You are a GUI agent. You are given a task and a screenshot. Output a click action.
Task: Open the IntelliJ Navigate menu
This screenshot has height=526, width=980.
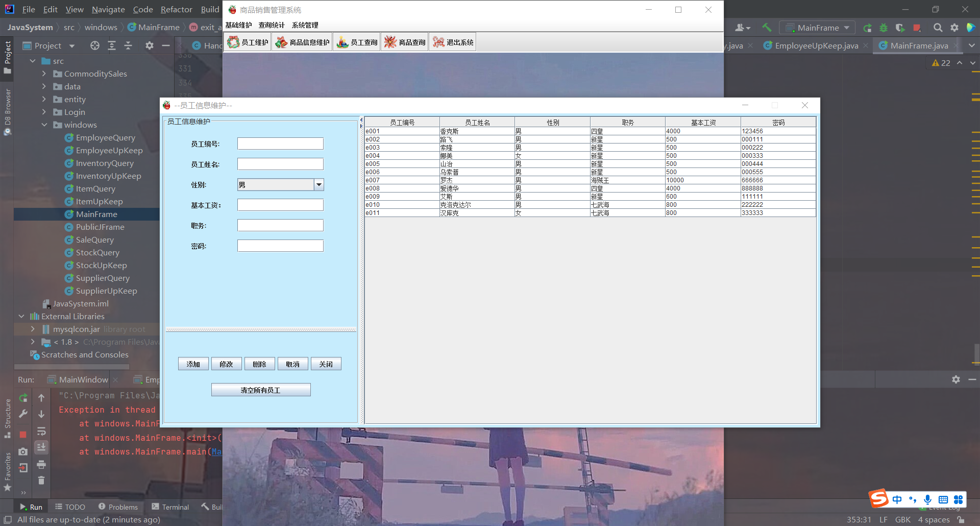(108, 9)
